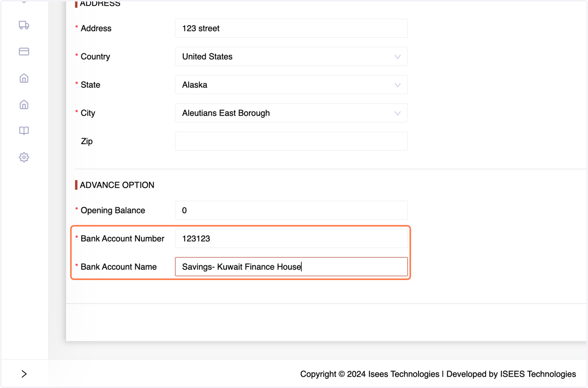Click the Opening Balance label

point(113,210)
